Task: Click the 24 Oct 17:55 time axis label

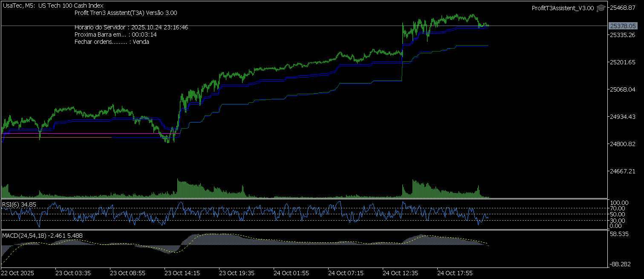Action: coord(455,273)
